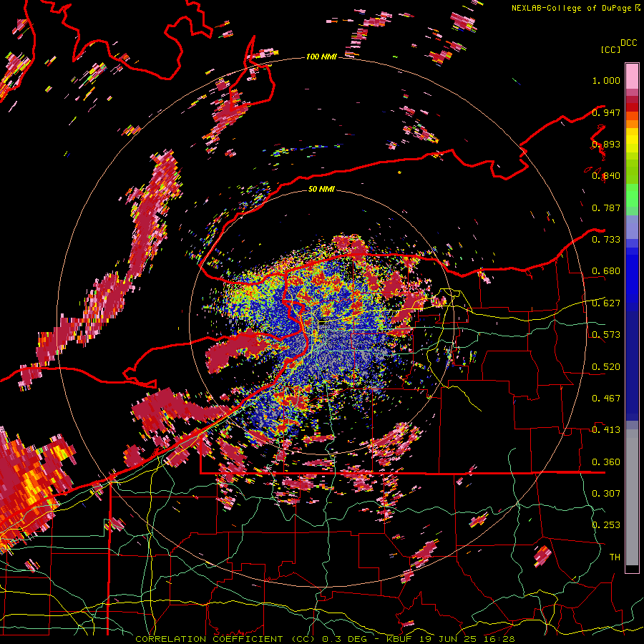
Task: Click the light pink top segment of color bar
Action: click(632, 77)
